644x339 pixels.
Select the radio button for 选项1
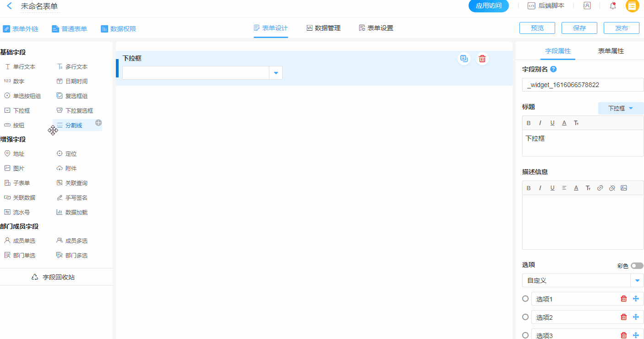(525, 299)
